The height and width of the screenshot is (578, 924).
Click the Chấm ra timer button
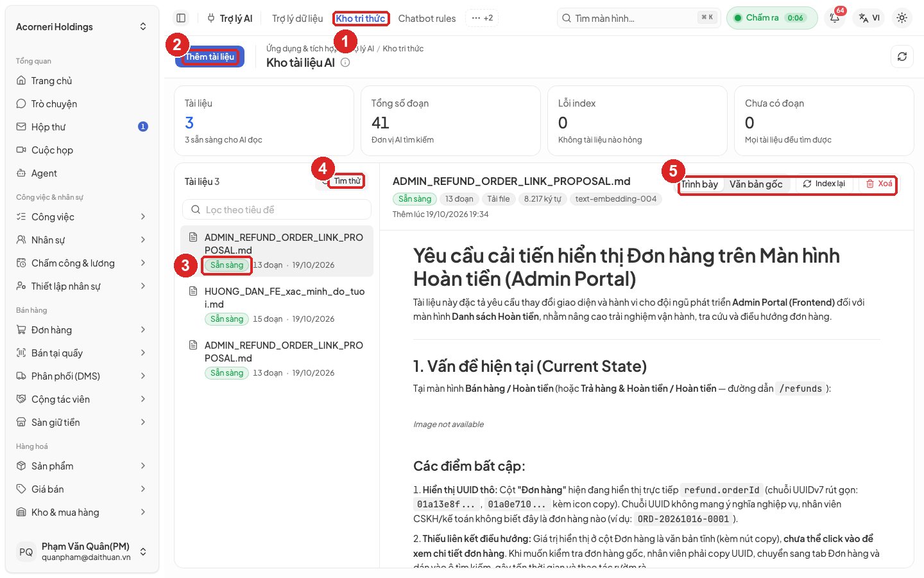point(772,18)
